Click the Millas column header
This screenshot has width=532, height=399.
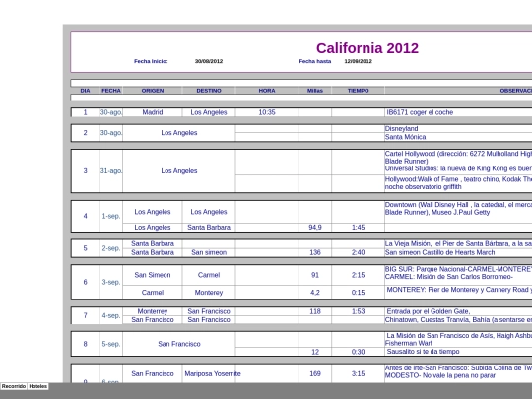click(315, 91)
